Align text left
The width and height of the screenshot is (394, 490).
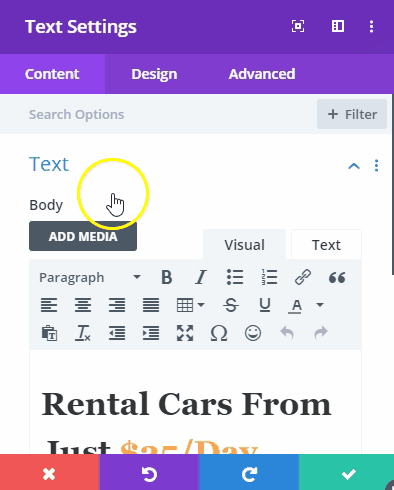(49, 305)
